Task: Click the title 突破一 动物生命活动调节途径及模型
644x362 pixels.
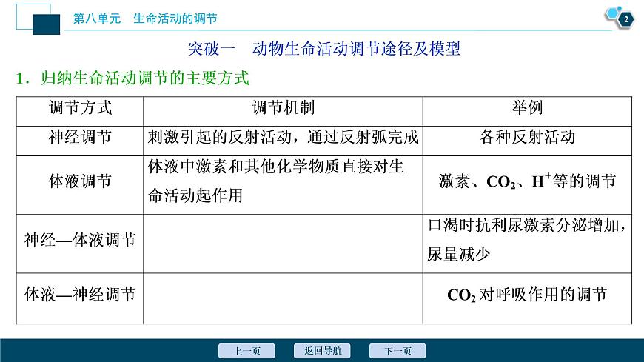Action: [323, 49]
